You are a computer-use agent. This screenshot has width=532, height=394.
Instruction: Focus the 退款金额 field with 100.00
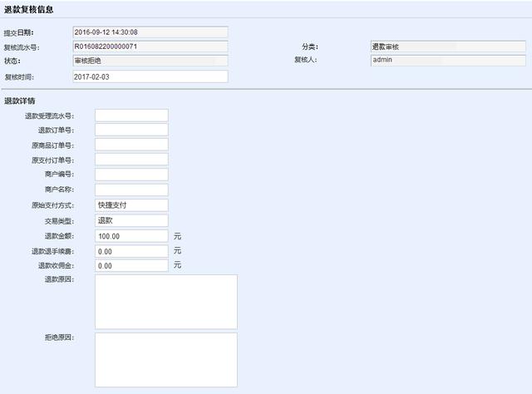[131, 236]
